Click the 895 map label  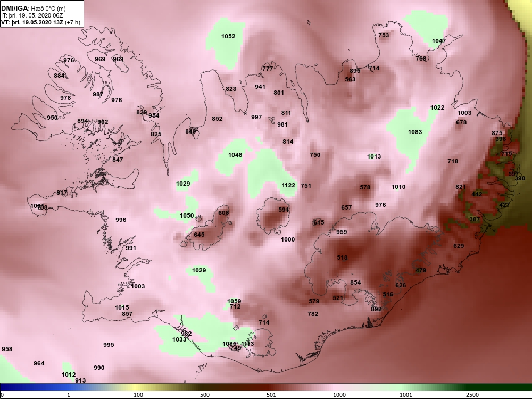click(355, 71)
